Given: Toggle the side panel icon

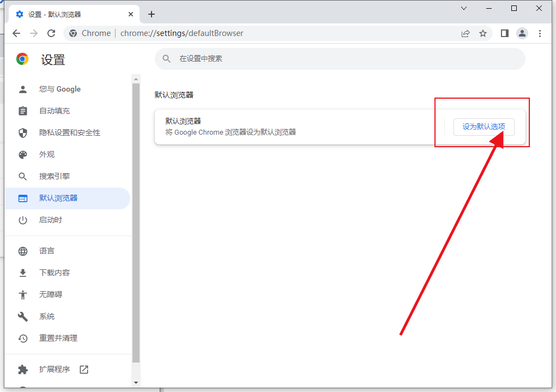Looking at the screenshot, I should [x=505, y=33].
